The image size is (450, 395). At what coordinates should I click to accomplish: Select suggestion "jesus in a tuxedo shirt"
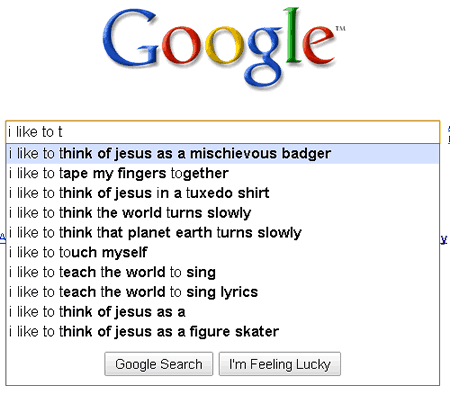[x=222, y=193]
